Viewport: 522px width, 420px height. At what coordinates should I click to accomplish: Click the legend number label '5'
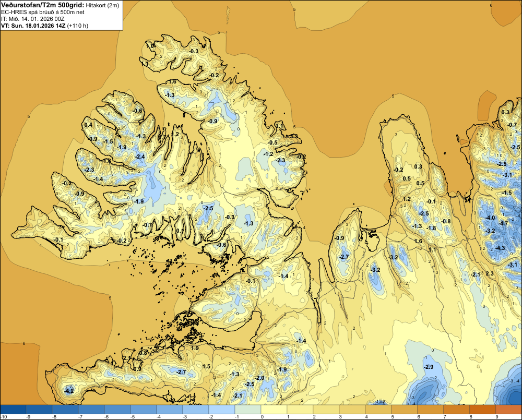[393, 417]
